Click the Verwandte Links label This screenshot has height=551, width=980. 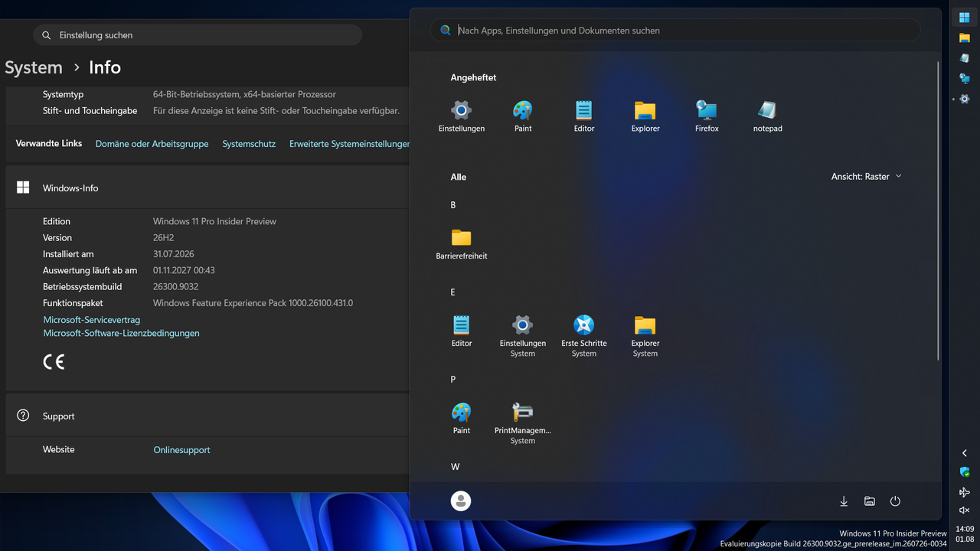coord(49,144)
